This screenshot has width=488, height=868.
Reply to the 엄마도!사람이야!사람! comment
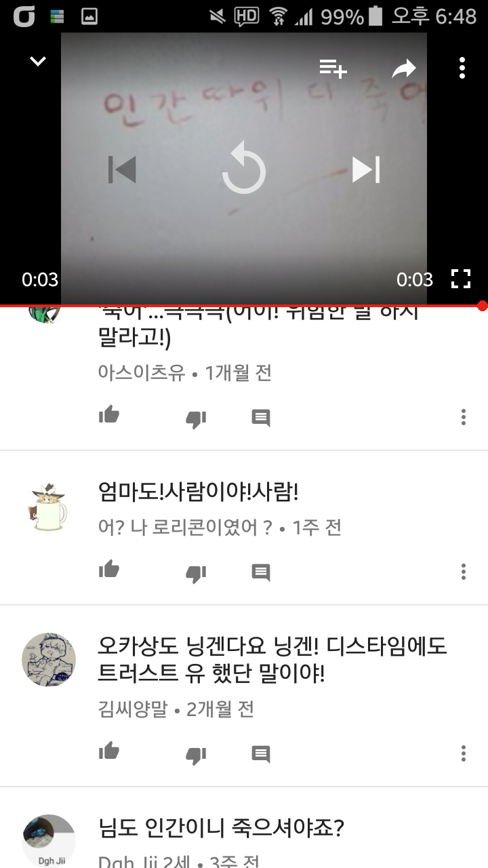(261, 572)
